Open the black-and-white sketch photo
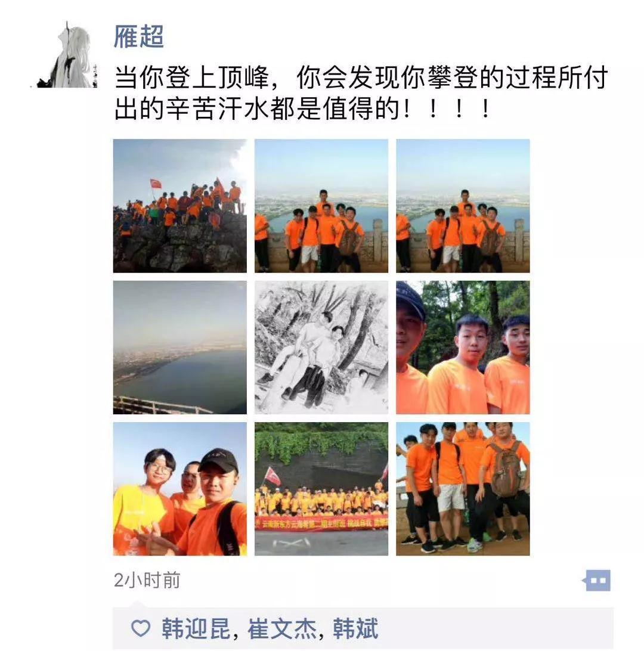644x651 pixels. tap(321, 348)
